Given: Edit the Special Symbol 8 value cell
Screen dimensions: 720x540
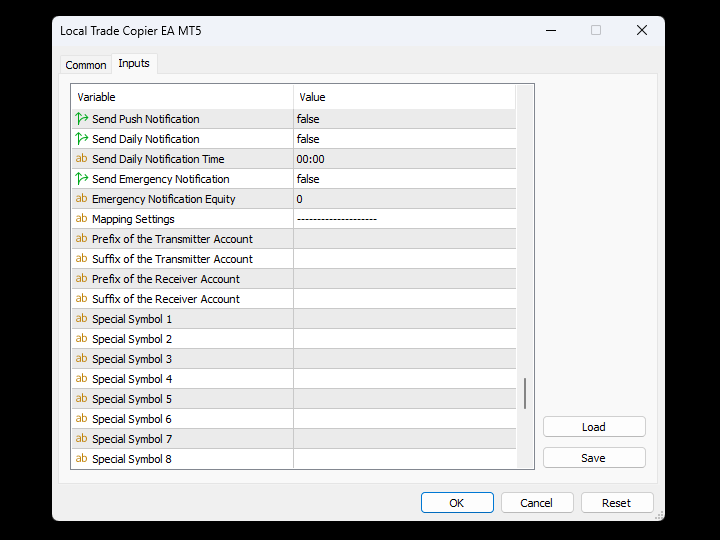Looking at the screenshot, I should (405, 458).
